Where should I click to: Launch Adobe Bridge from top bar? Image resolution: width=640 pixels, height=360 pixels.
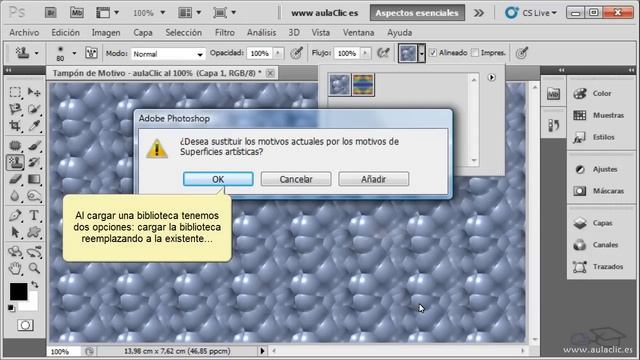click(x=51, y=13)
